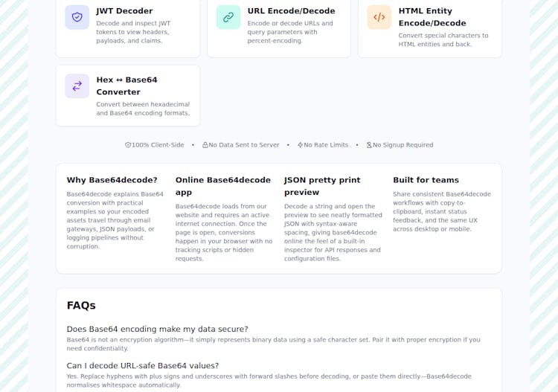Open the HTML Entity Encode/Decode title
This screenshot has width=558, height=392.
[x=432, y=17]
